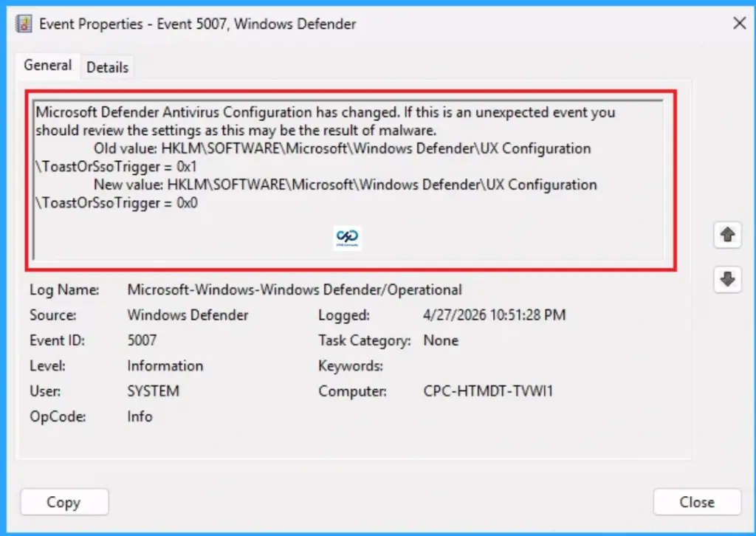Select the General tab
This screenshot has width=756, height=536.
point(47,65)
